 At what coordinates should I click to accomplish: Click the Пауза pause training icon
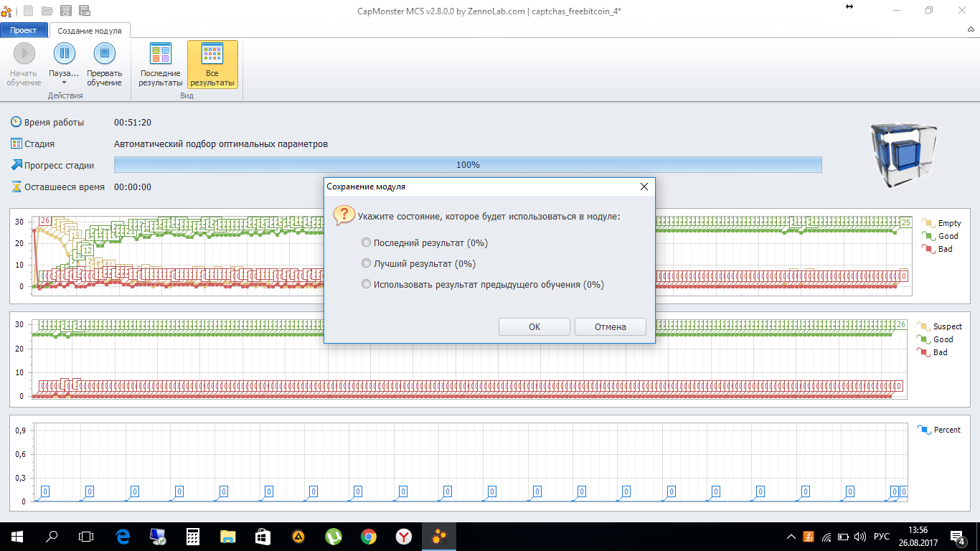coord(64,53)
